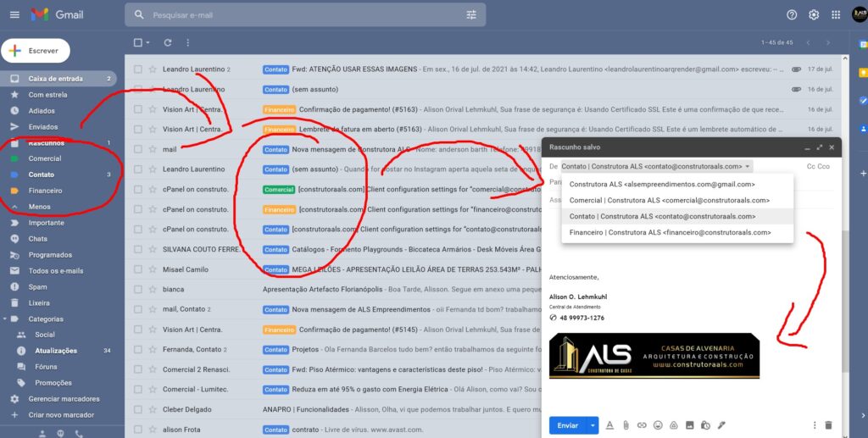Open the Google apps grid
868x438 pixels.
pos(836,15)
